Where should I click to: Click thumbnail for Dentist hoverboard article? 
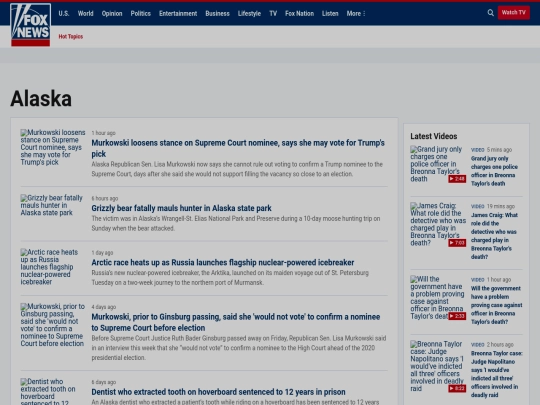point(48,392)
